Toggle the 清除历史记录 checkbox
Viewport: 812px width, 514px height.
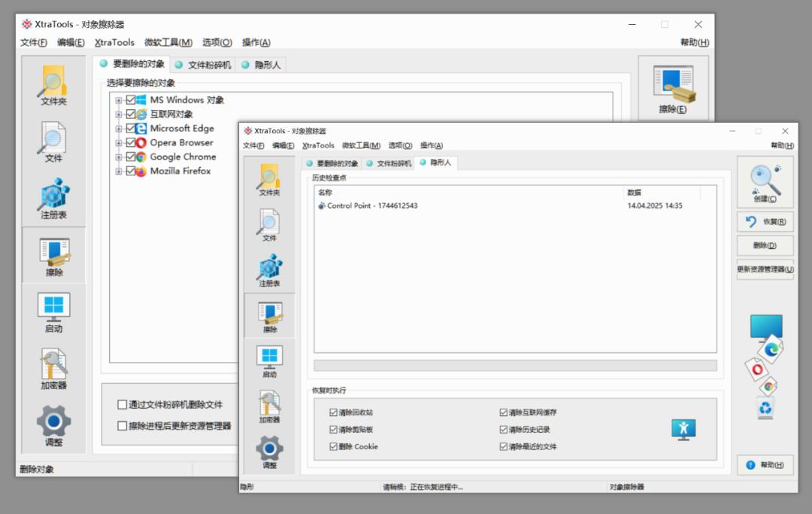504,430
